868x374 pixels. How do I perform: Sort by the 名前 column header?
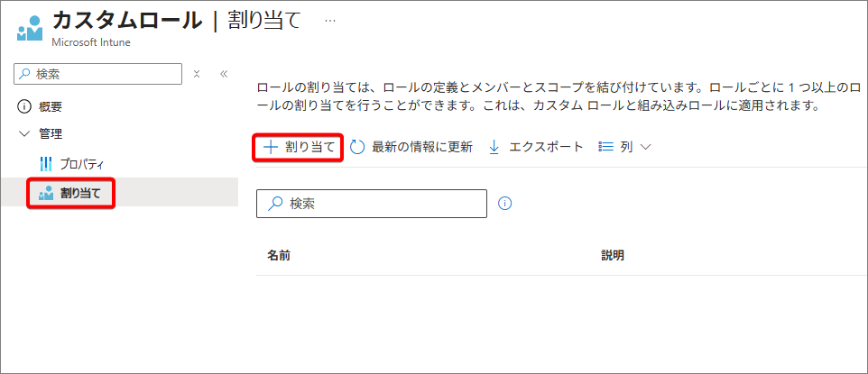click(x=279, y=255)
